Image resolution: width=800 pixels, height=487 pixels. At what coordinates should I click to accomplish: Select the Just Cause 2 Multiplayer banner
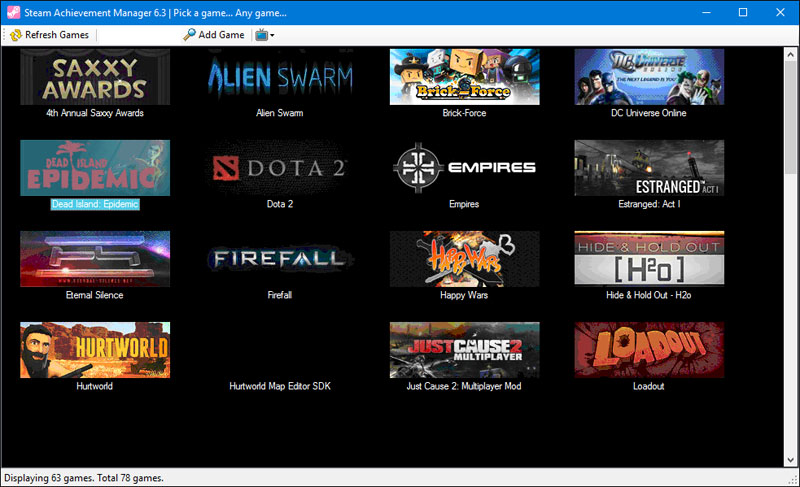click(464, 350)
